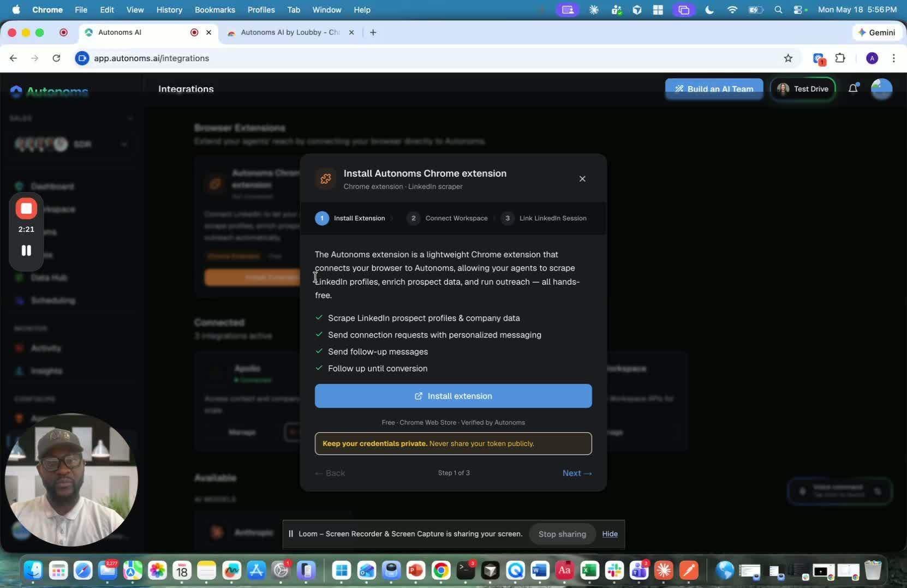Open Mail from the Dock
This screenshot has width=907, height=588.
tap(108, 571)
